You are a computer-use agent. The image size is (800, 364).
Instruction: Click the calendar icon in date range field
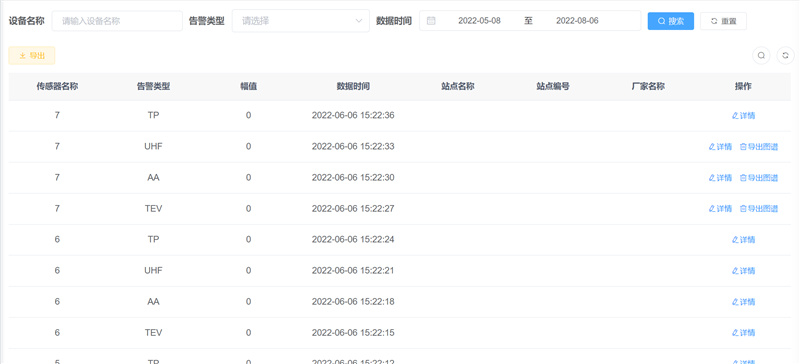[431, 21]
